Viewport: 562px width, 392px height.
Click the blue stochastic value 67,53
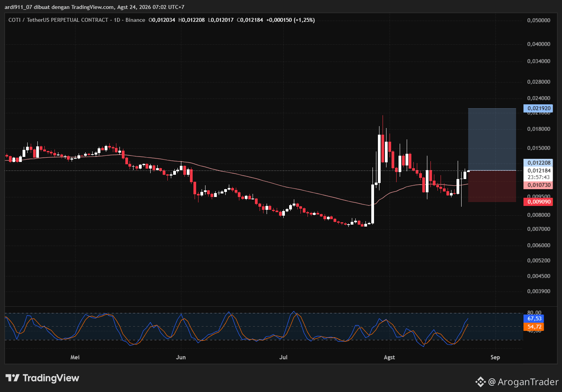coord(534,318)
